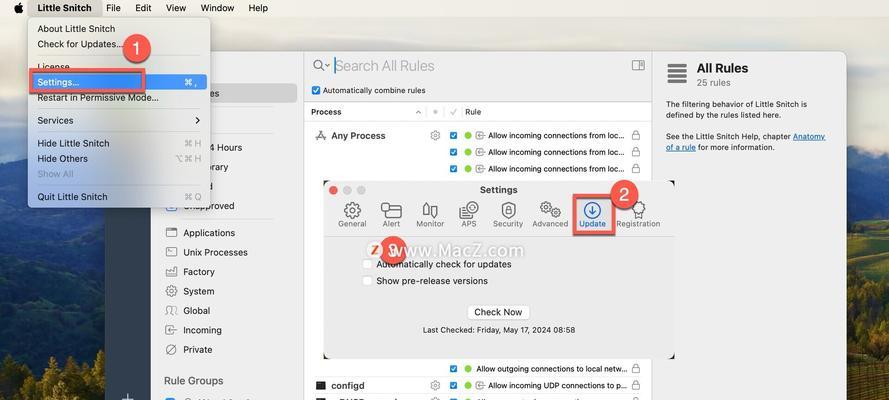This screenshot has height=400, width=889.
Task: Click lock icon on outgoing local network rule
Action: (x=636, y=369)
